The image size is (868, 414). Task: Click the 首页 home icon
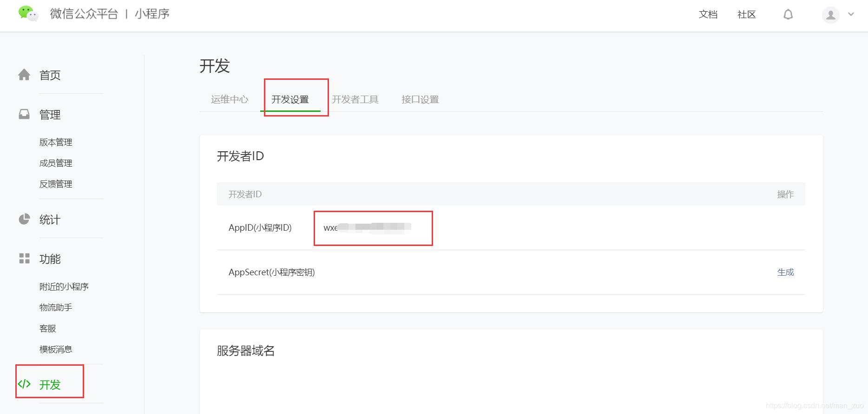tap(24, 75)
